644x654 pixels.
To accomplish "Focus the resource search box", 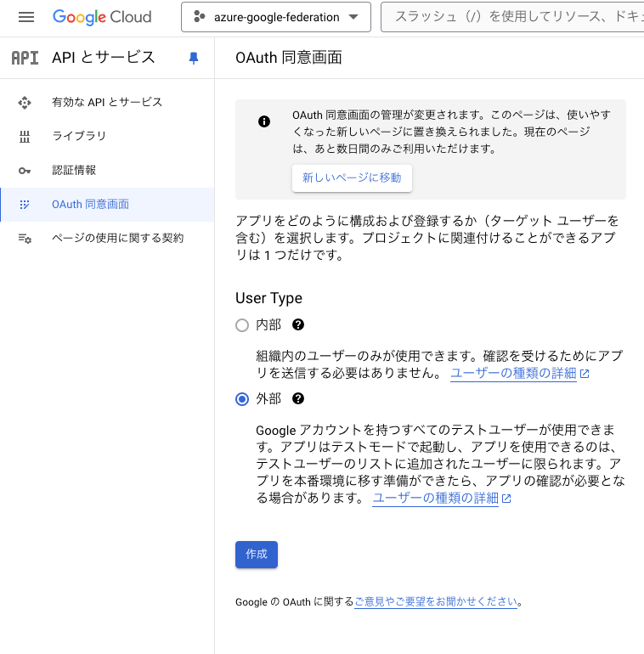I will 512,17.
